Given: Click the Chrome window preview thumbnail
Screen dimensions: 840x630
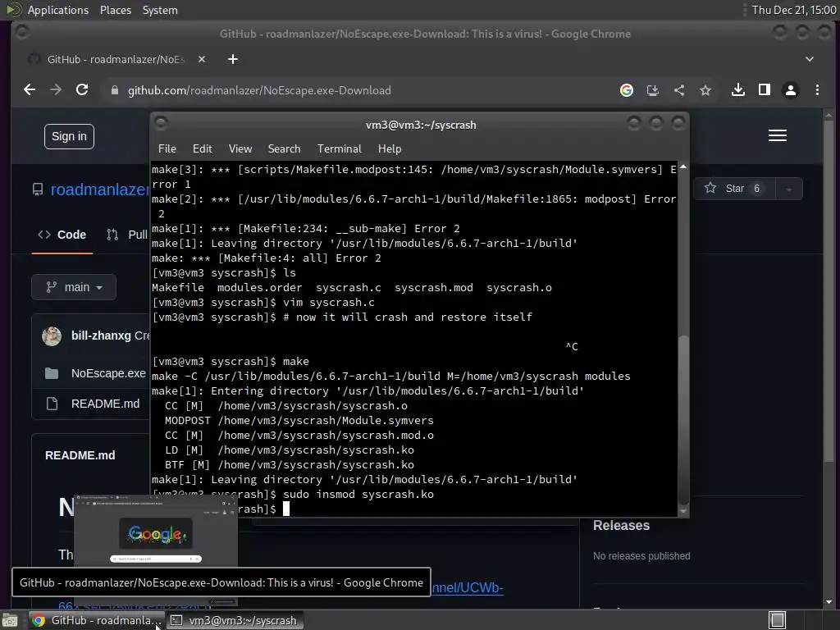Looking at the screenshot, I should click(x=156, y=531).
